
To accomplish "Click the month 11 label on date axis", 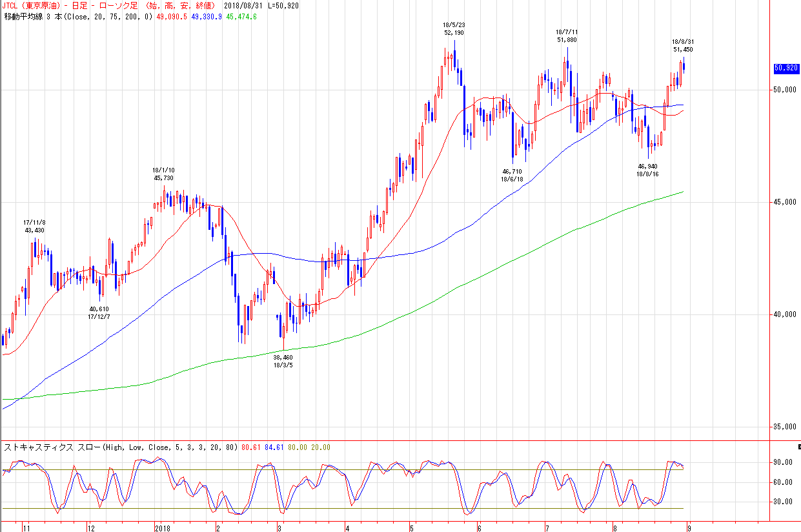I will pos(26,527).
